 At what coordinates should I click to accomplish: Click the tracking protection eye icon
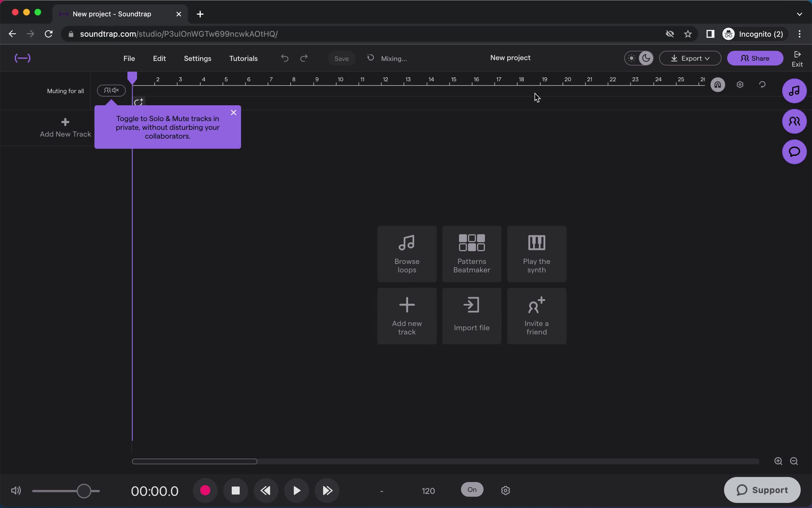tap(670, 34)
